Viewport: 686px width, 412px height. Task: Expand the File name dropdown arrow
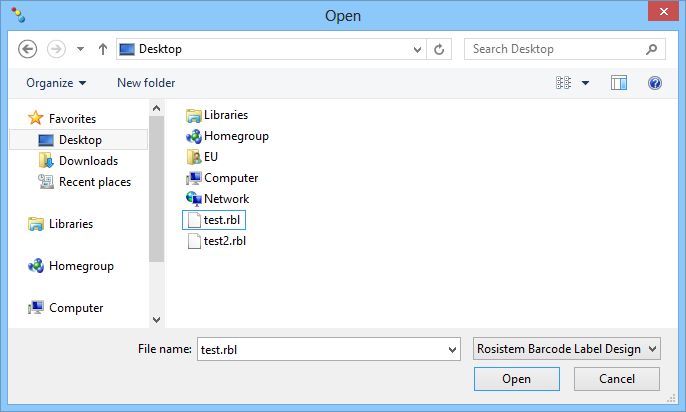pos(452,349)
